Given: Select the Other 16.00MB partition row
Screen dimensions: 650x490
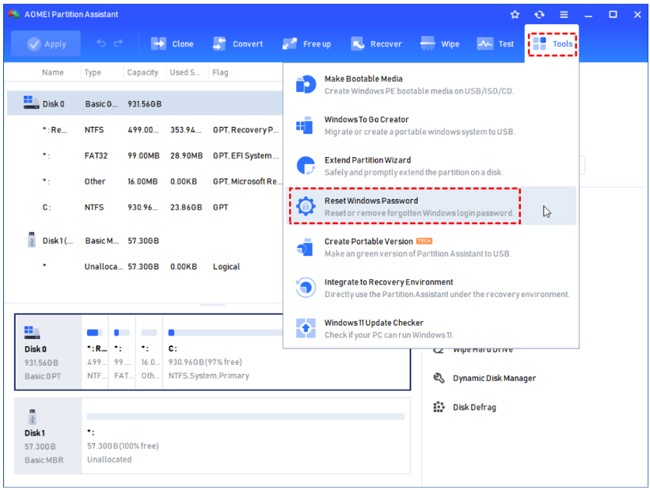Looking at the screenshot, I should [145, 181].
